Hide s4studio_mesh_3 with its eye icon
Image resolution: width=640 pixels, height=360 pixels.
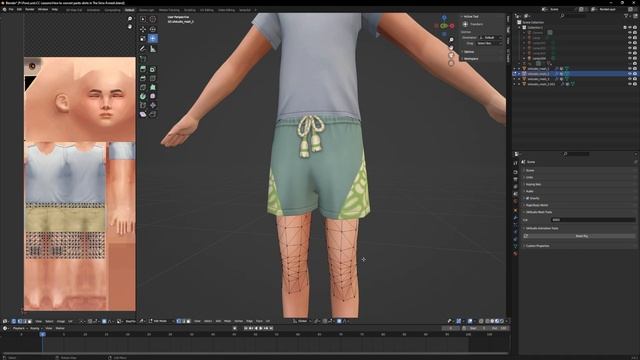tap(630, 79)
